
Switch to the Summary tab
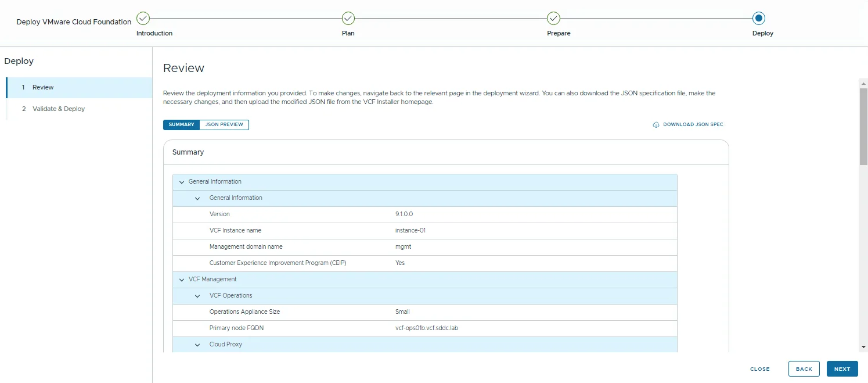pos(181,125)
